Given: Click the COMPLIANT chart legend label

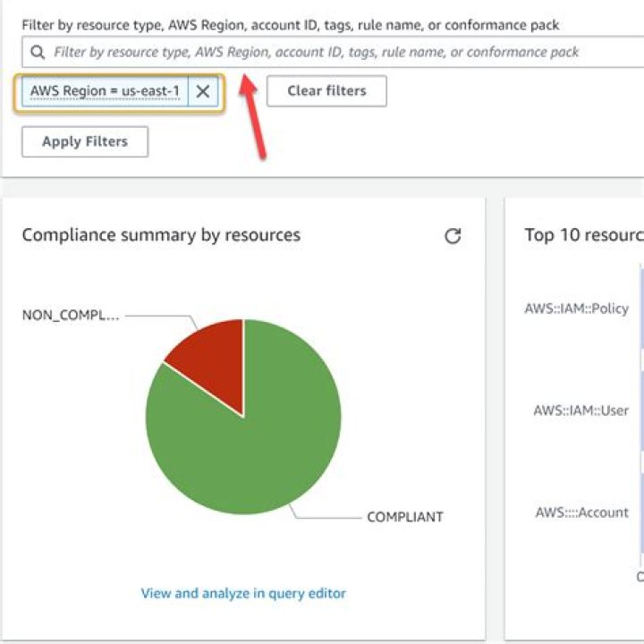Looking at the screenshot, I should (x=404, y=517).
